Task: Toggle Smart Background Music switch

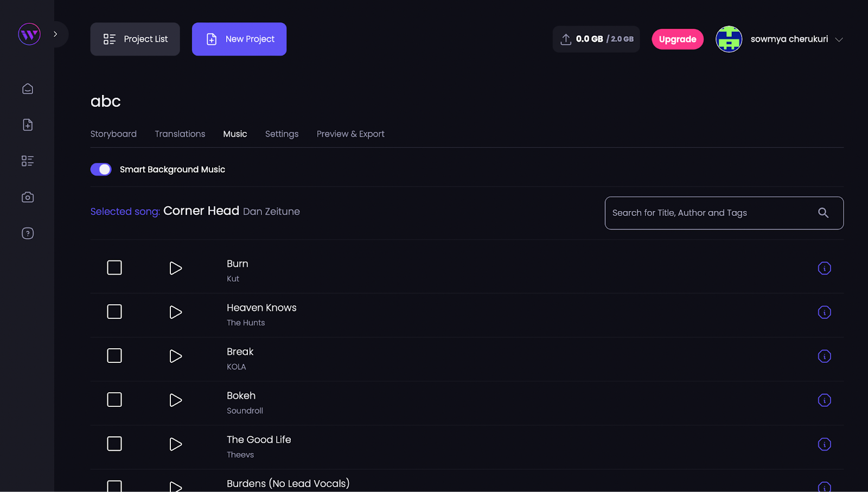Action: click(x=101, y=169)
